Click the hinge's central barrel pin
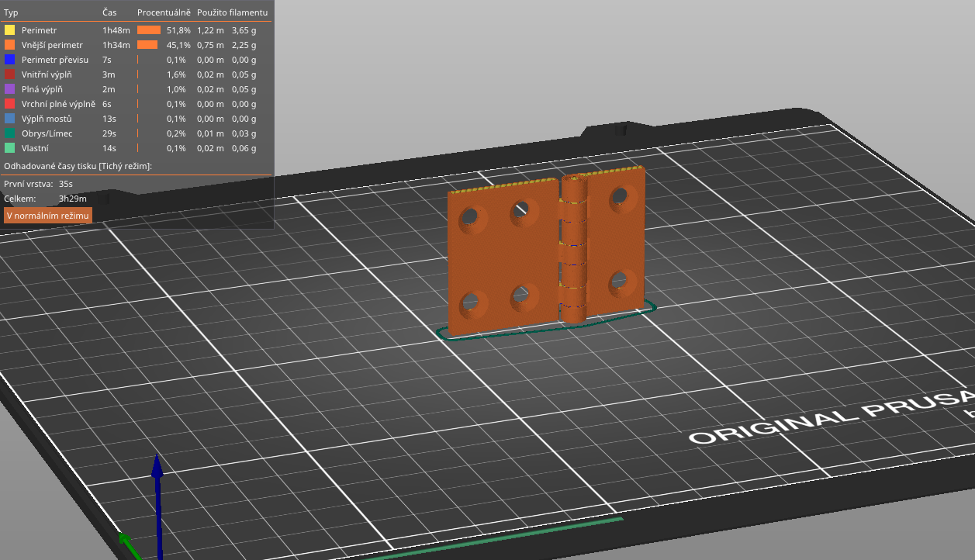975x560 pixels. tap(574, 248)
